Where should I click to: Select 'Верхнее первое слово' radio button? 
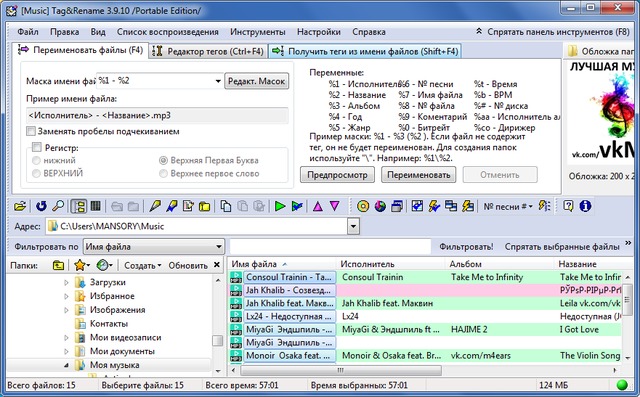163,173
